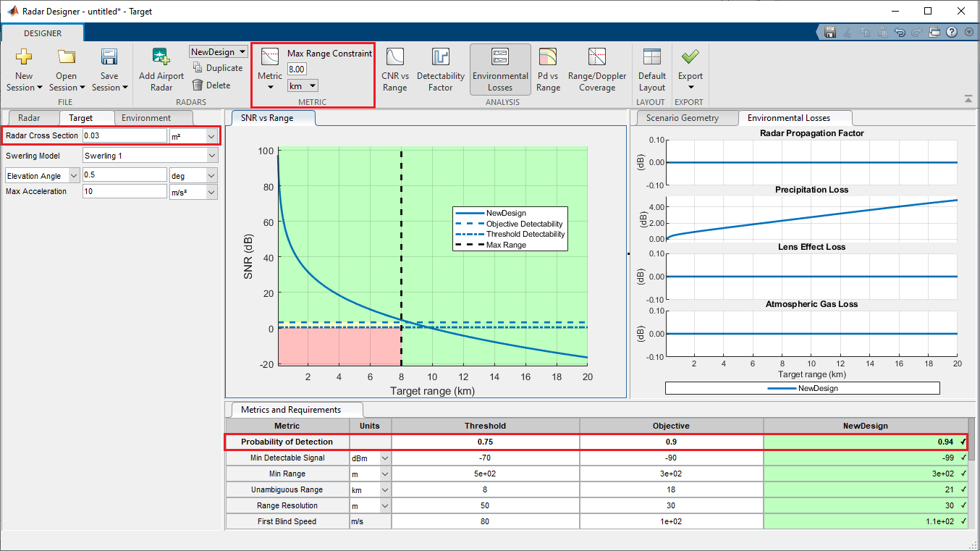
Task: Click the Delete radar button
Action: coord(211,85)
